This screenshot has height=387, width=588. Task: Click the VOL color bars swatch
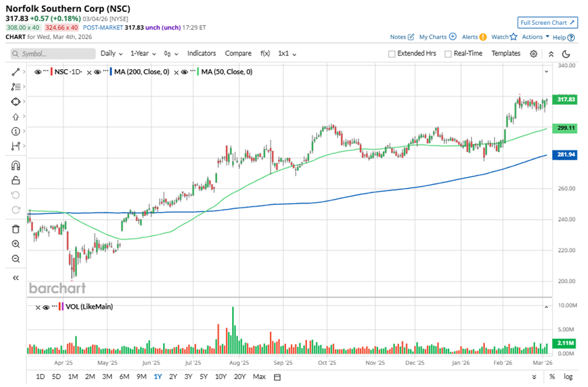tap(61, 307)
